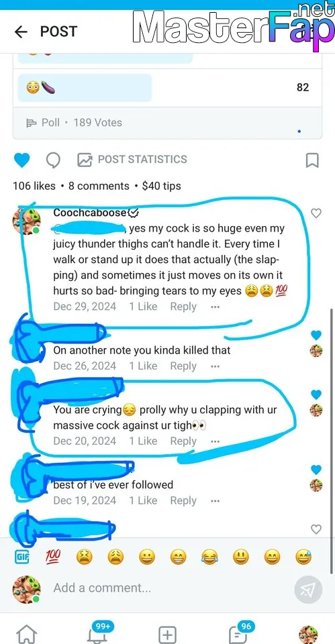Viewport: 335px width, 644px height.
Task: Open more options on the Dec 20 comment
Action: (215, 441)
